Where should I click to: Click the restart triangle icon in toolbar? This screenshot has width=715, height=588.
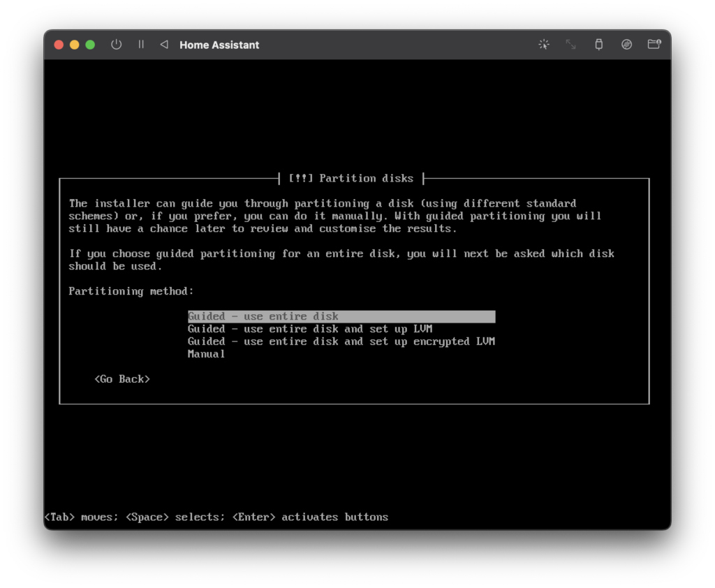click(x=164, y=44)
